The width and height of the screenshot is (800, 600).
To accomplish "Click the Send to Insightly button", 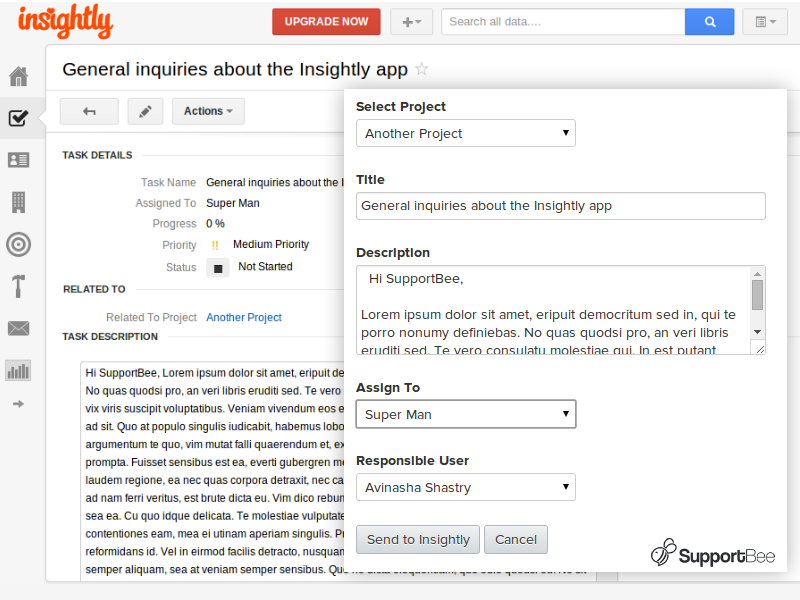I will tap(417, 539).
